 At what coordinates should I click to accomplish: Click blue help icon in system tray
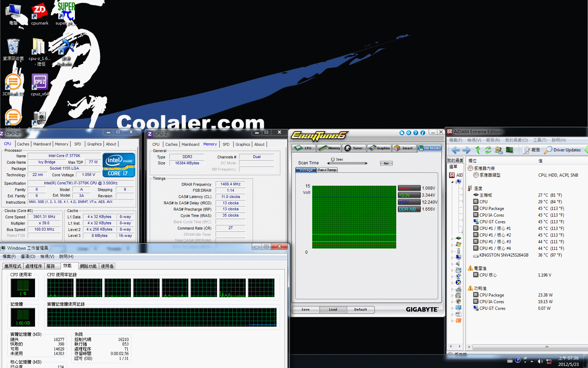pyautogui.click(x=518, y=360)
